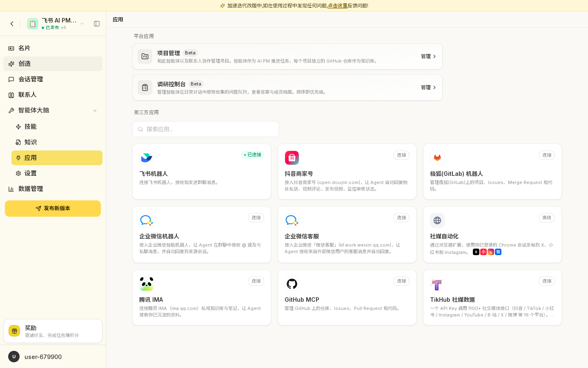Click the 飞书机器人 logo icon
This screenshot has width=588, height=368.
click(147, 158)
